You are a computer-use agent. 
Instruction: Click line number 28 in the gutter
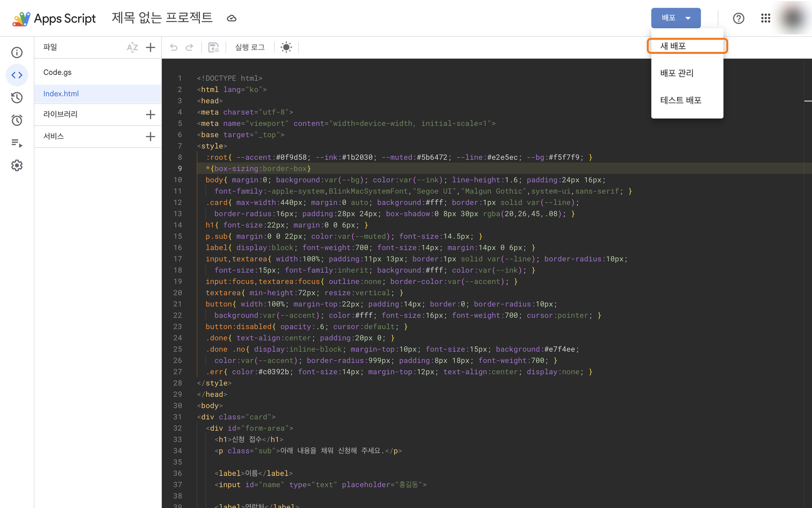coord(177,383)
